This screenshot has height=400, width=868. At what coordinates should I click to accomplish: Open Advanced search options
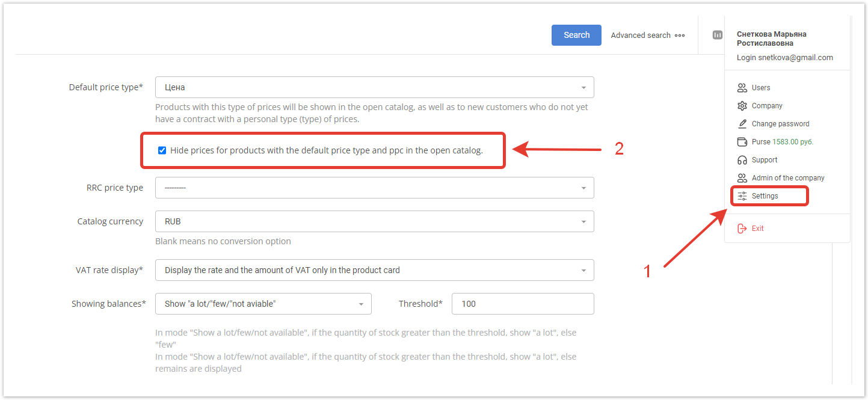click(648, 35)
